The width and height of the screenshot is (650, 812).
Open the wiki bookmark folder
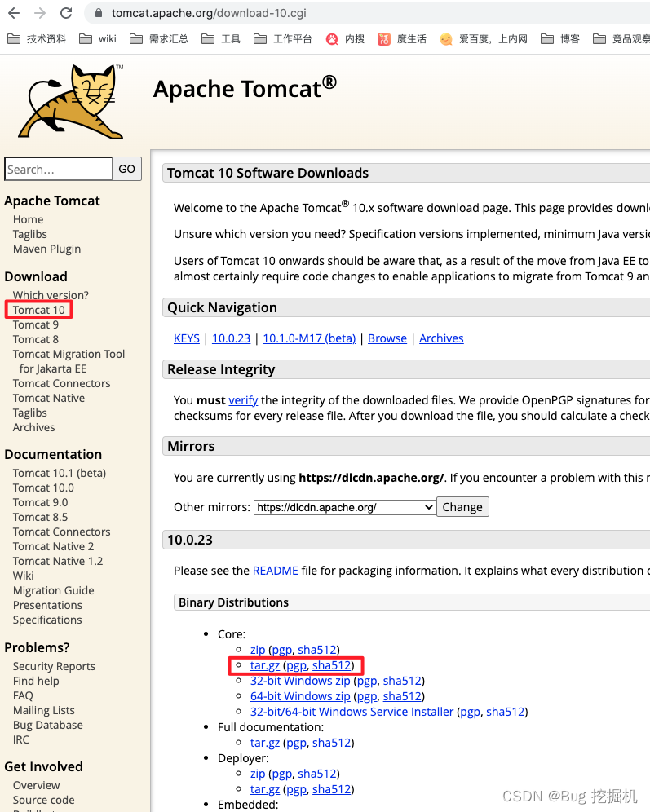coord(98,39)
